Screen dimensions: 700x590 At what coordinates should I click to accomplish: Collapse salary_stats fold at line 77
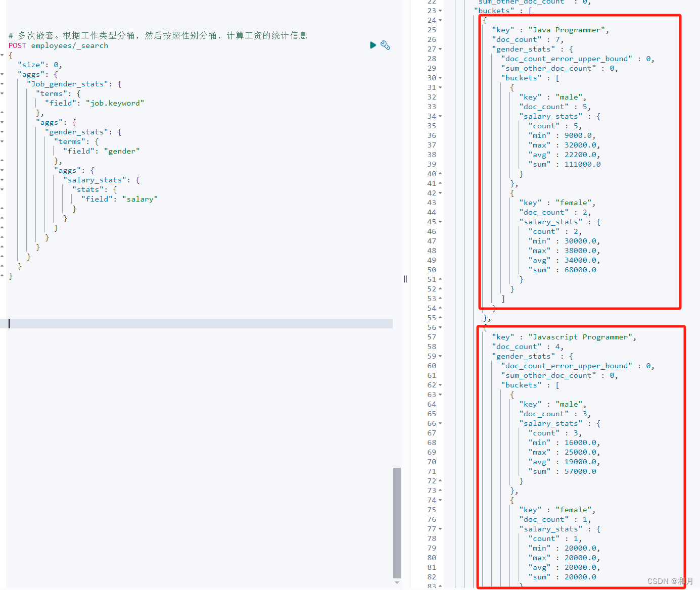440,529
